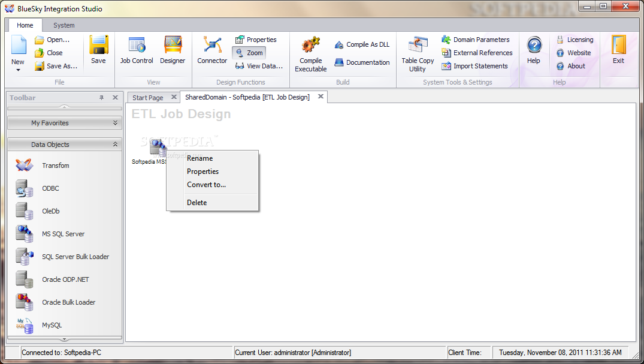The height and width of the screenshot is (364, 644).
Task: Click the Save floppy disk icon
Action: click(x=99, y=44)
